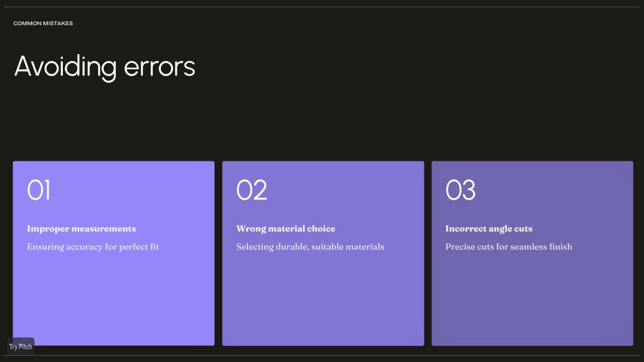Click Selecting durable, suitable materials text
Image resolution: width=644 pixels, height=362 pixels.
[x=310, y=246]
